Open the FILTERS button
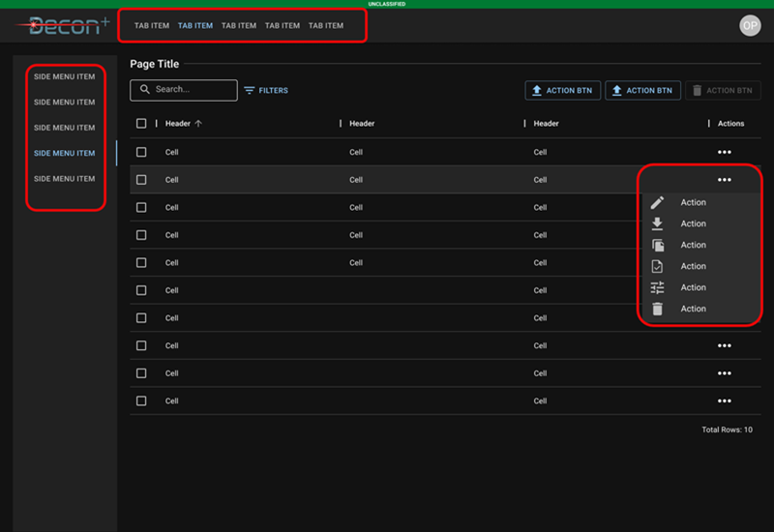Image resolution: width=774 pixels, height=532 pixels. [x=266, y=90]
